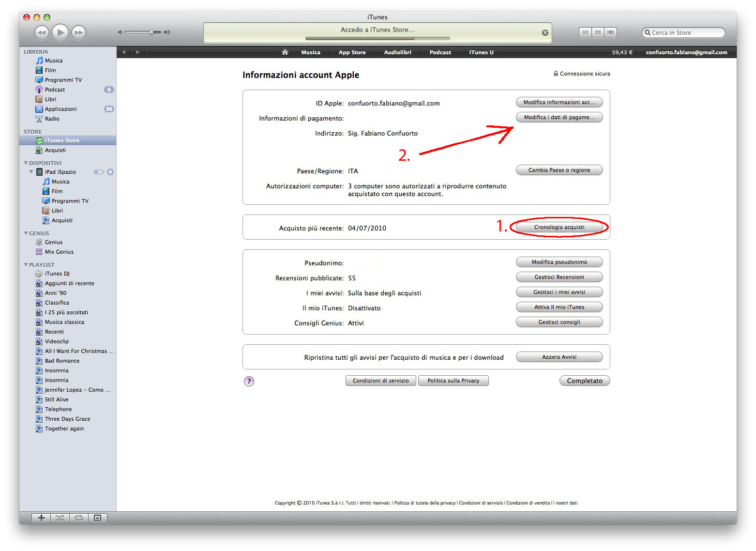
Task: Open the Three Days Grace playlist
Action: 68,419
